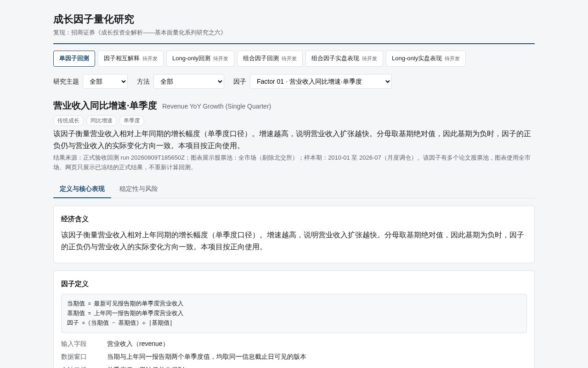Click the factor heading 营业收入同比增速·单季度
The image size is (588, 368).
coord(105,105)
